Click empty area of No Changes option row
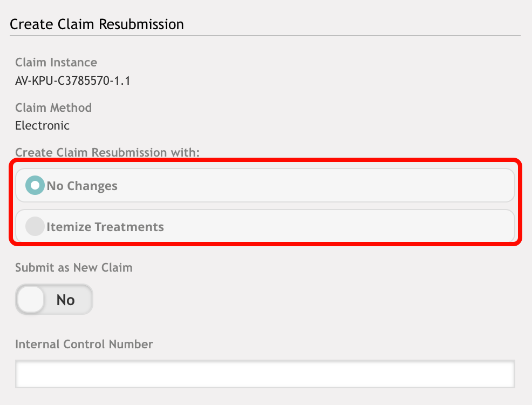 tap(316, 185)
